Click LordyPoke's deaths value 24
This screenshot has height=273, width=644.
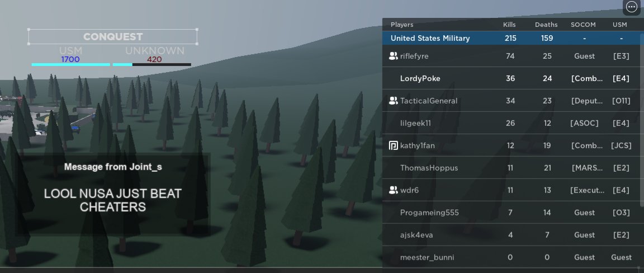click(x=547, y=78)
